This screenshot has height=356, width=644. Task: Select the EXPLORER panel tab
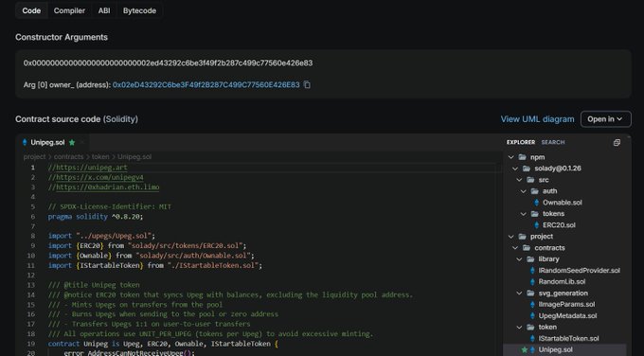[520, 142]
